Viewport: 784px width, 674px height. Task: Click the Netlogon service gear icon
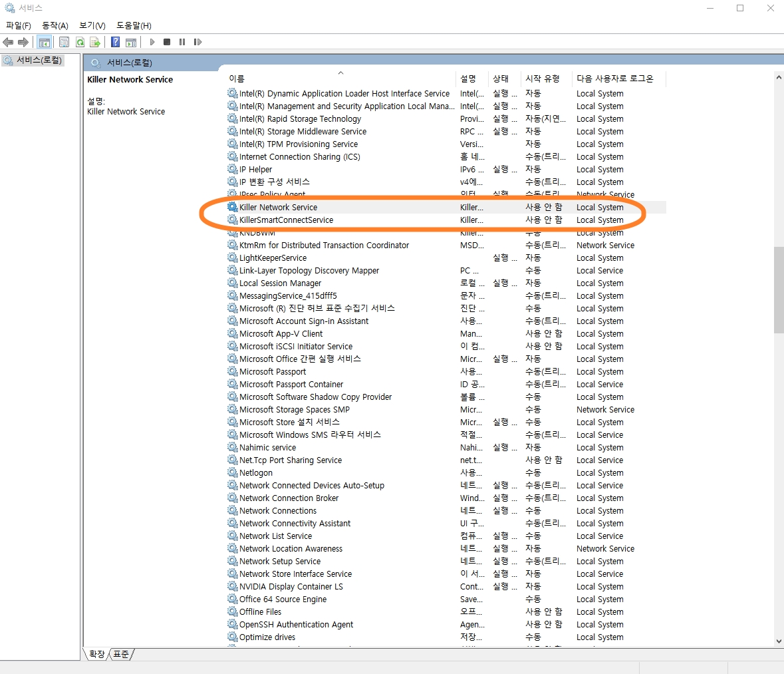(x=233, y=472)
